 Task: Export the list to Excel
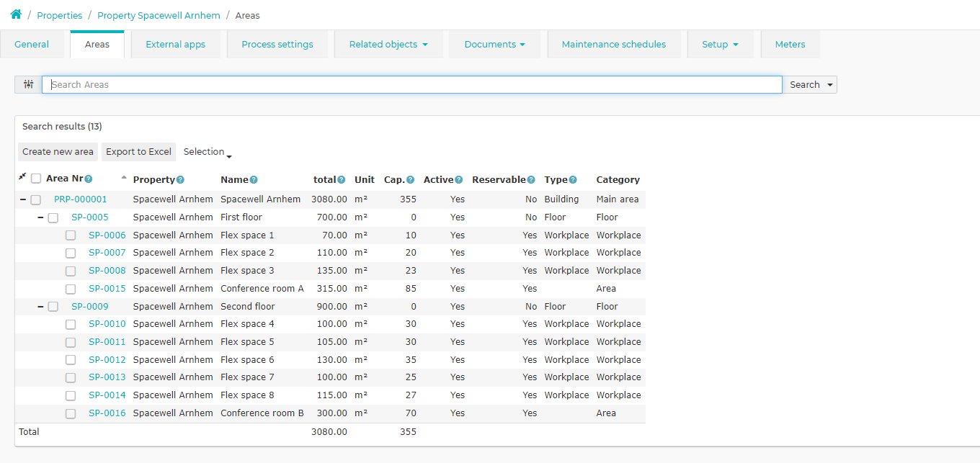(138, 152)
